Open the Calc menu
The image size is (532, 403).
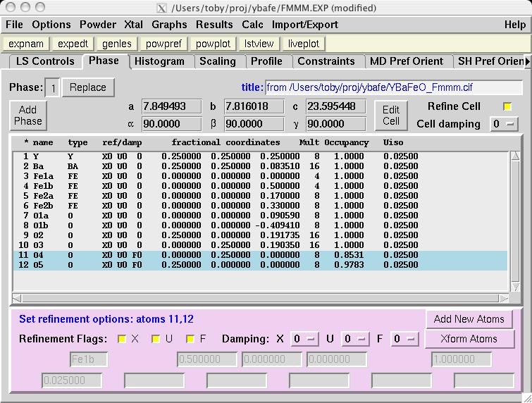[x=252, y=25]
